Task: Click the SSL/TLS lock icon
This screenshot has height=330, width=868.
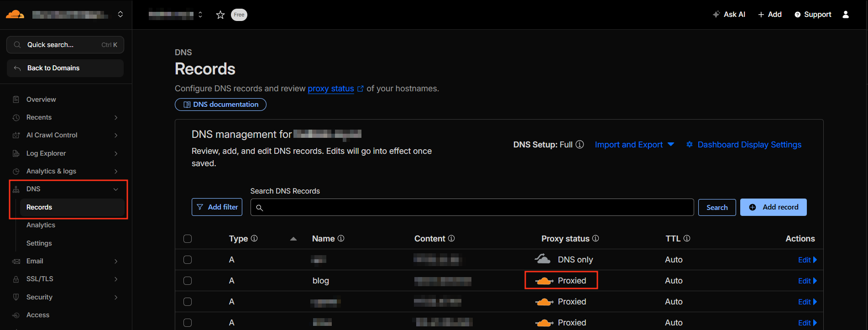Action: [x=16, y=279]
